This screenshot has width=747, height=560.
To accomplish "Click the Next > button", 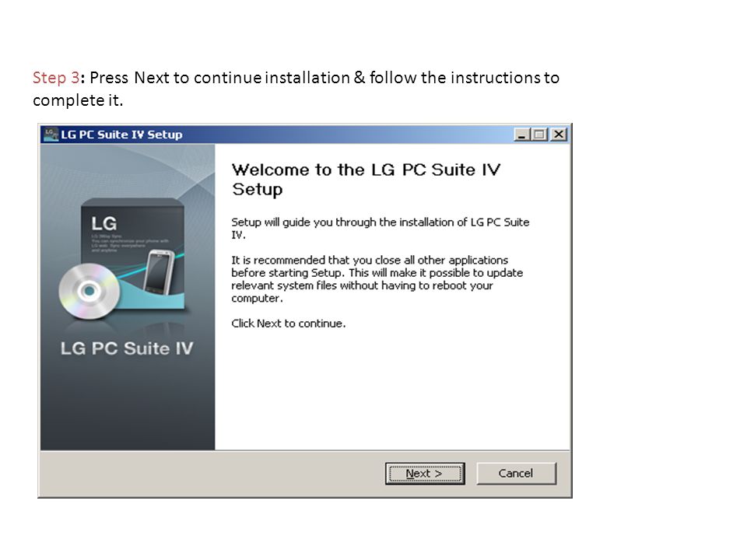I will (x=425, y=474).
